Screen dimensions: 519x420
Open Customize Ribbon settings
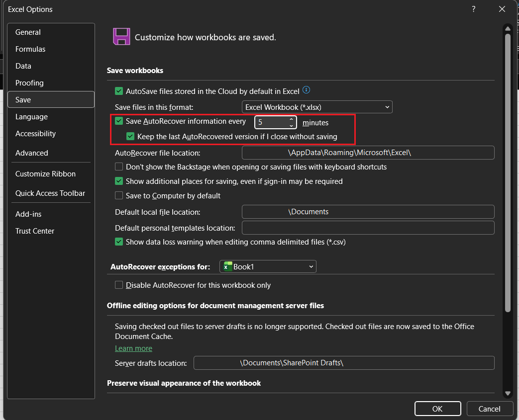pos(51,173)
